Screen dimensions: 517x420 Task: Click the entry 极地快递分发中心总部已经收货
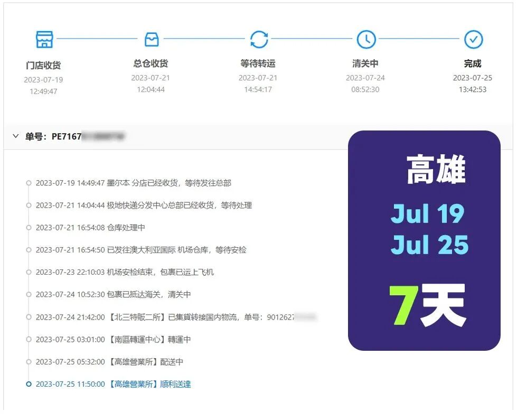click(144, 205)
